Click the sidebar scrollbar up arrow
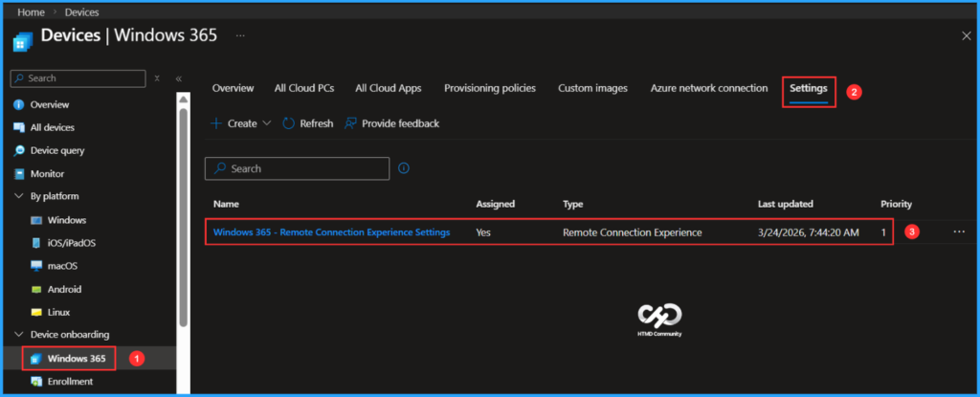 [x=183, y=100]
